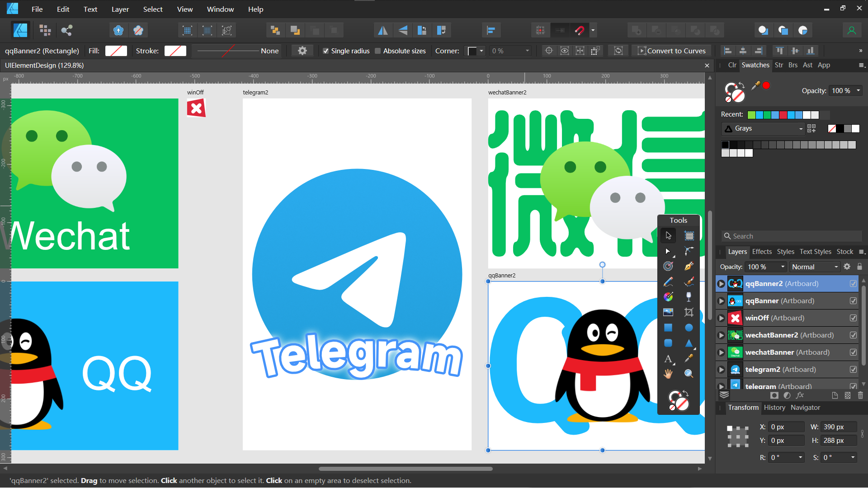Screen dimensions: 868x488
Task: Delete layer with trash button
Action: pos(860,395)
